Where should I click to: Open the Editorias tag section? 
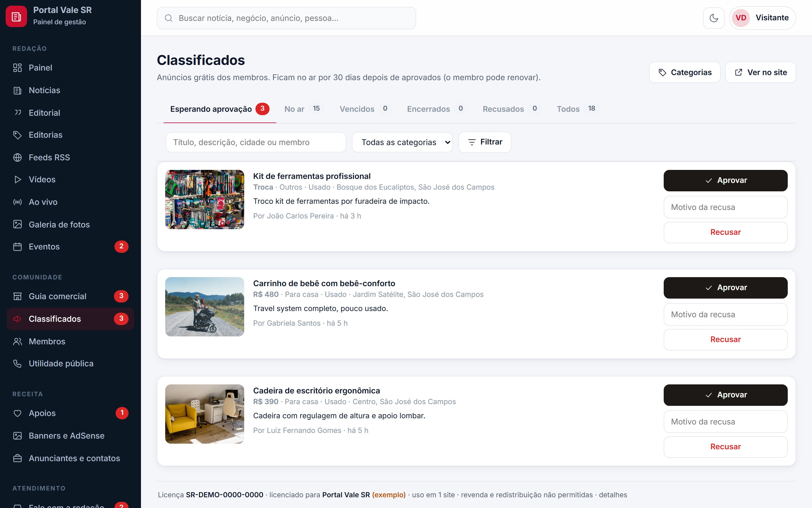(70, 135)
